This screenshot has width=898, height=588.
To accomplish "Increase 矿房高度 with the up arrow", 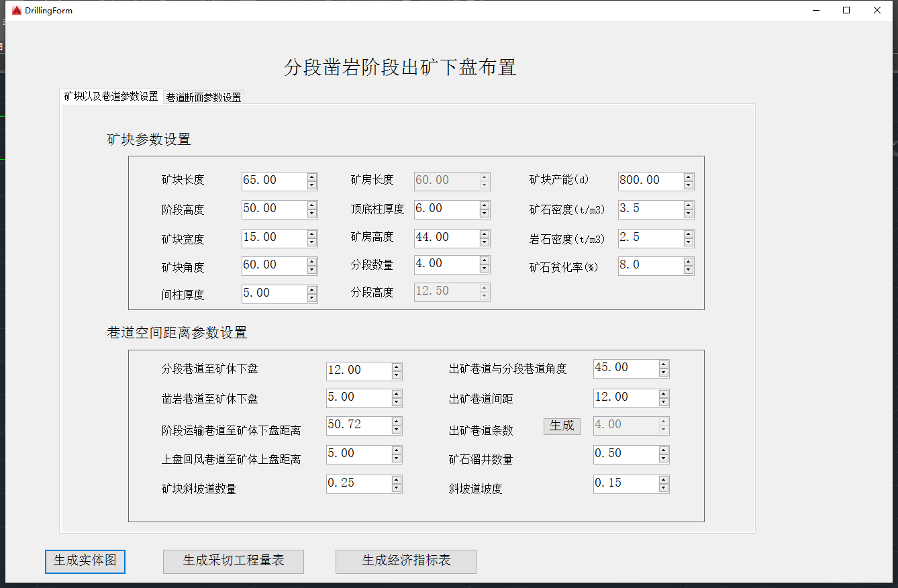I will [x=485, y=234].
